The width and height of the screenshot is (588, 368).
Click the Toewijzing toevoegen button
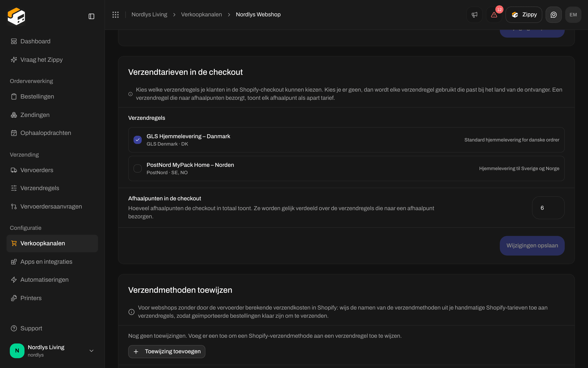167,351
